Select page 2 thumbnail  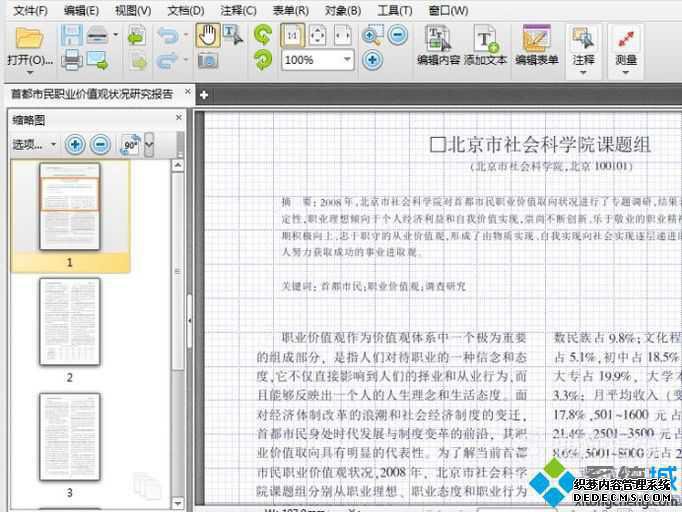[x=70, y=321]
